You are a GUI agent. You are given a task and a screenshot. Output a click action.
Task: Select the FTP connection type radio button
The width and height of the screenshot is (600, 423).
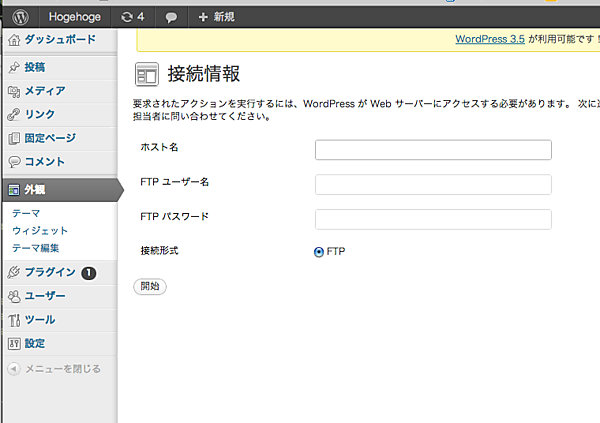[319, 252]
